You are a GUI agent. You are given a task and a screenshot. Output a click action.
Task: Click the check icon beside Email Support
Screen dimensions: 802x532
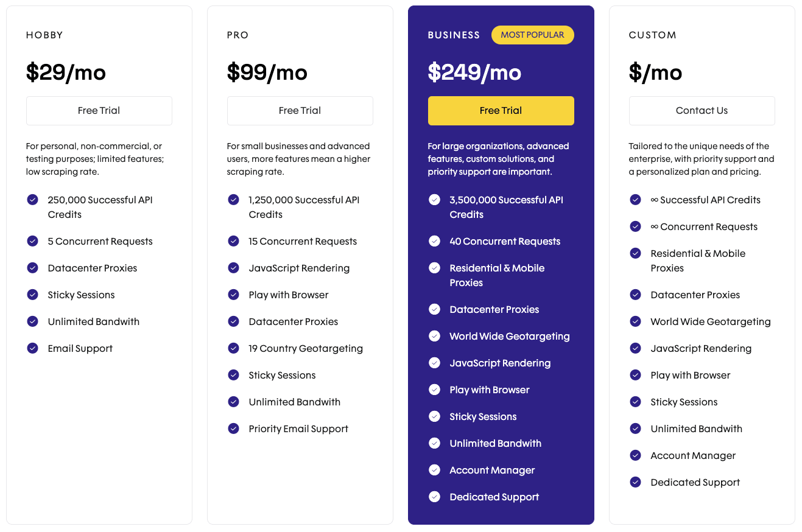point(33,348)
